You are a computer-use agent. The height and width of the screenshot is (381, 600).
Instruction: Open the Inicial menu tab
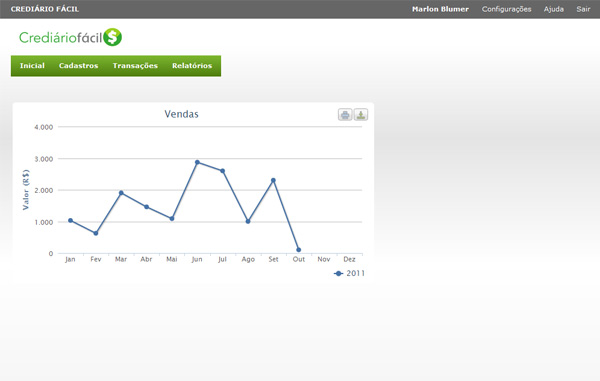click(x=32, y=66)
